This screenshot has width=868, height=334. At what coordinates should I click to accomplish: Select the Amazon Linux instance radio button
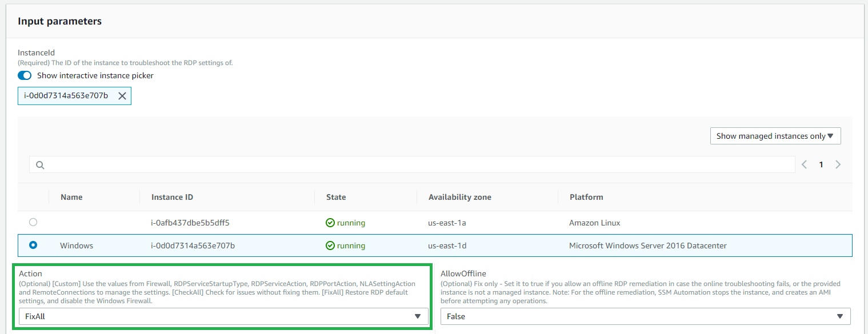click(x=33, y=222)
